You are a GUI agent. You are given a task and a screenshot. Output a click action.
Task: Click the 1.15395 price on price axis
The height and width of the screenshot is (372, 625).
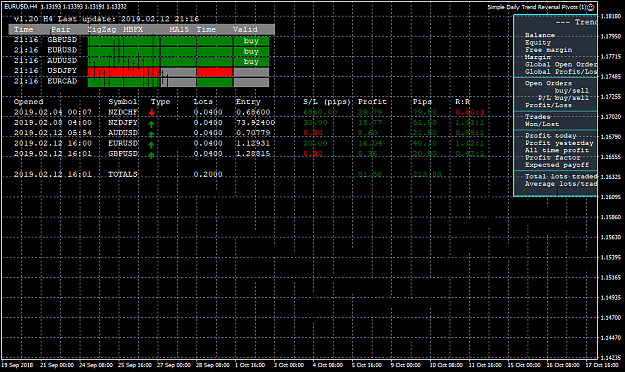click(x=611, y=258)
